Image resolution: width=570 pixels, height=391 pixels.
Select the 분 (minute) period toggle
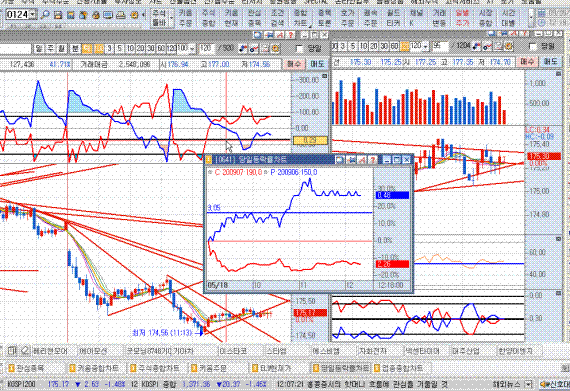[75, 48]
